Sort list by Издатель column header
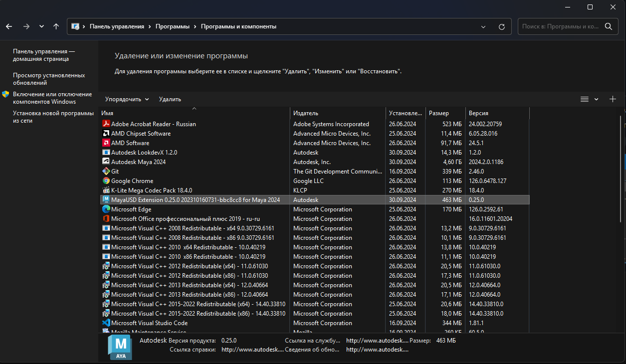Screen dimensions: 626x364 point(306,113)
